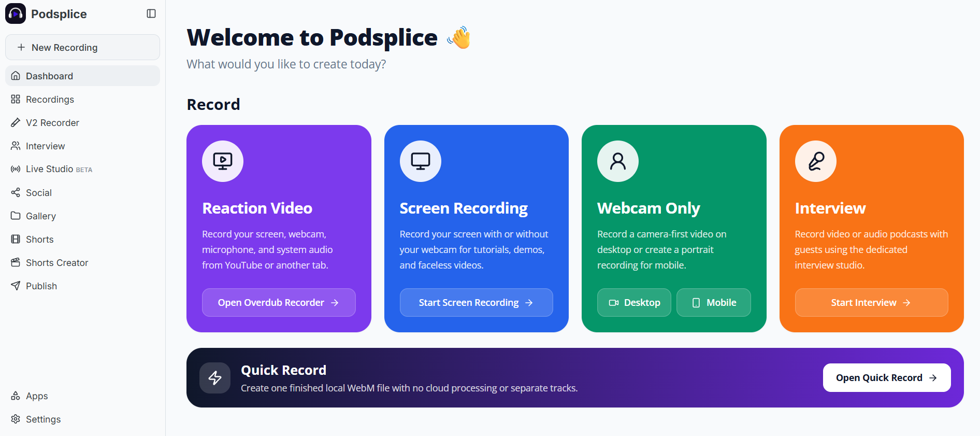Select Interview in the sidebar

click(x=82, y=146)
